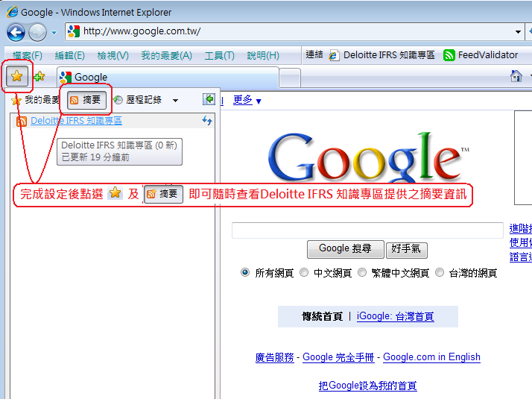Open the 檢視(V) menu
Screen dimensions: 532x399
113,55
